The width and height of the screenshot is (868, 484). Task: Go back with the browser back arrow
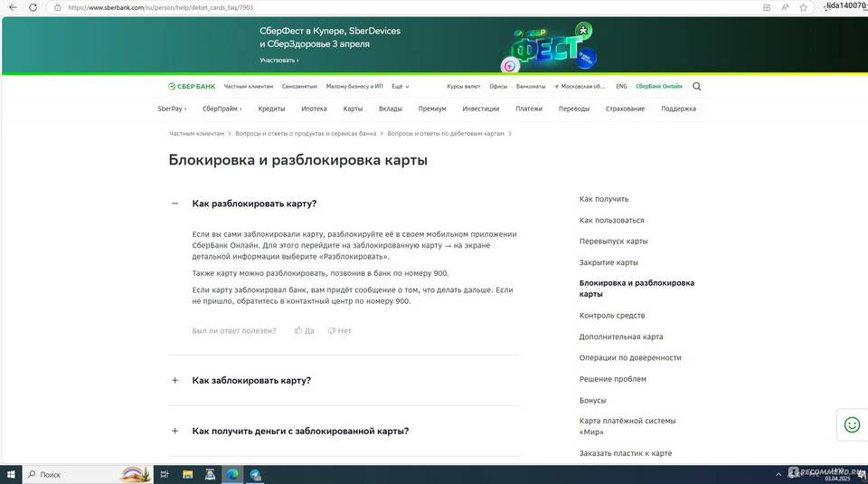12,7
